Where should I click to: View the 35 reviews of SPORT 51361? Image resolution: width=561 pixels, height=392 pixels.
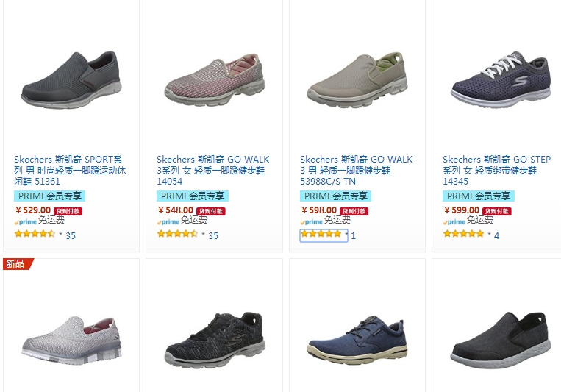pos(71,236)
